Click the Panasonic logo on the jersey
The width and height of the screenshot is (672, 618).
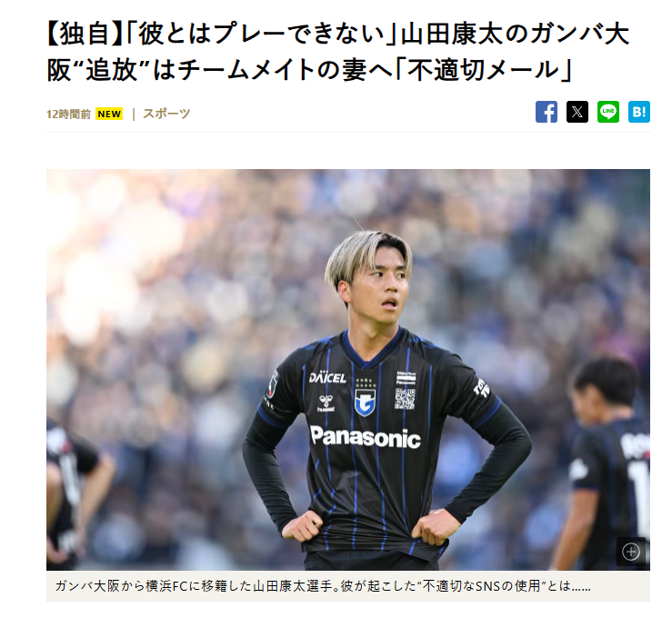click(x=366, y=437)
